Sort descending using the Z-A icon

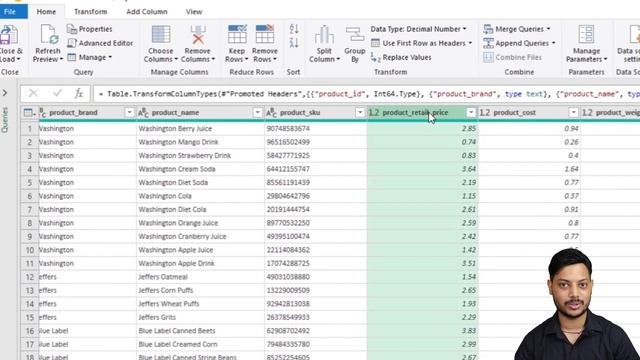click(x=294, y=42)
